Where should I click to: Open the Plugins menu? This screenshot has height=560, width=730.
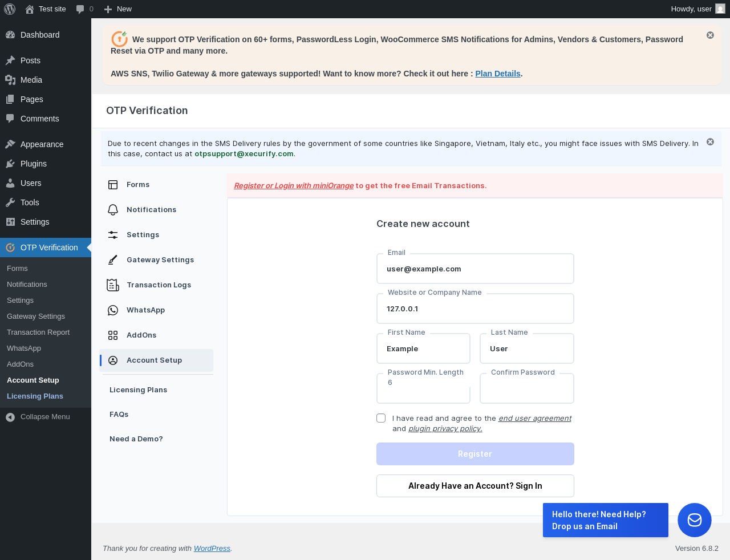click(x=46, y=164)
